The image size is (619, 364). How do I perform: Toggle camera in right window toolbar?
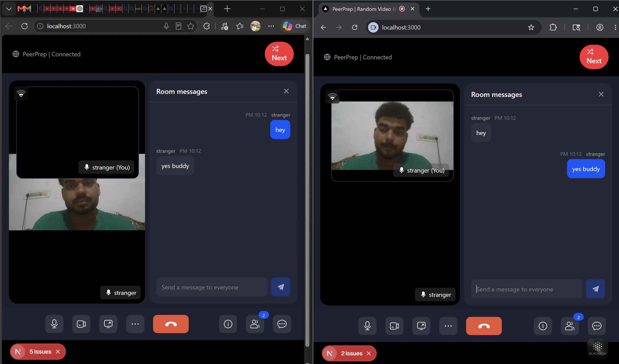click(x=394, y=326)
